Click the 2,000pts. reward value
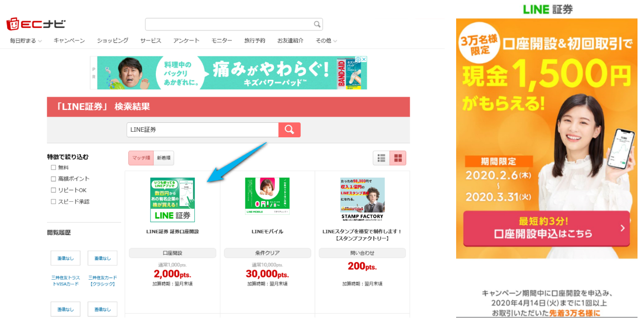The image size is (644, 320). point(172,274)
